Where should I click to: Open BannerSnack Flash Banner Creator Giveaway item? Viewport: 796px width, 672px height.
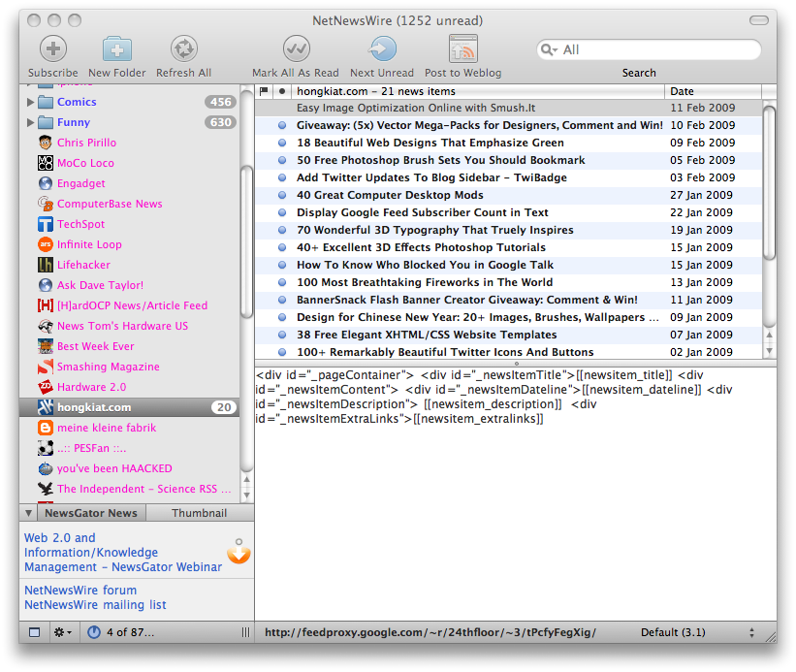tap(509, 300)
